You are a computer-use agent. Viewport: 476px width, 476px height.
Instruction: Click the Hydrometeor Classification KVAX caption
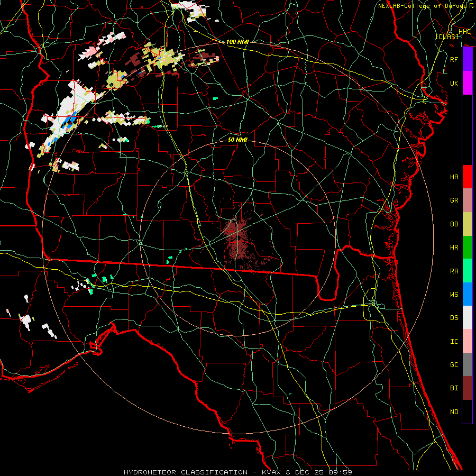pos(238,472)
